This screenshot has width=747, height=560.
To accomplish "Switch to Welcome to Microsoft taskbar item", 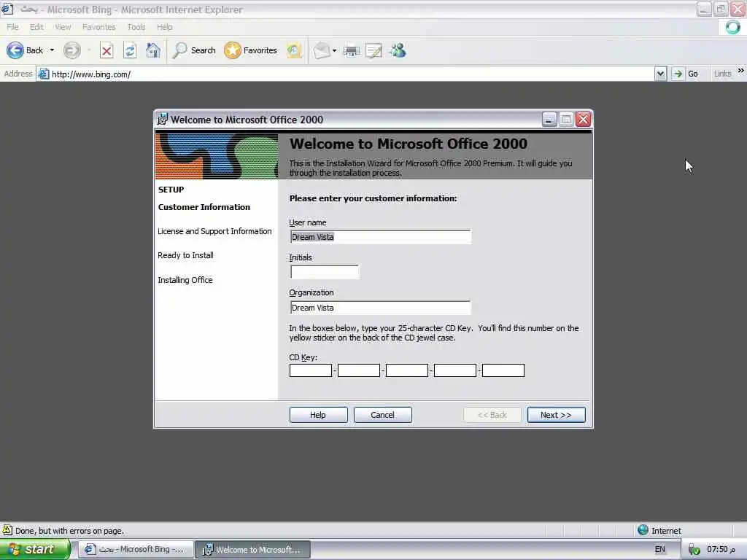I will [x=253, y=550].
